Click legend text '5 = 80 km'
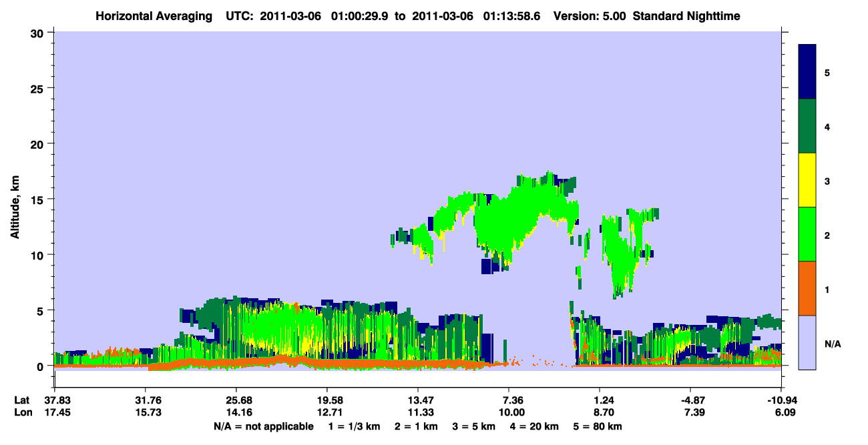 599,426
